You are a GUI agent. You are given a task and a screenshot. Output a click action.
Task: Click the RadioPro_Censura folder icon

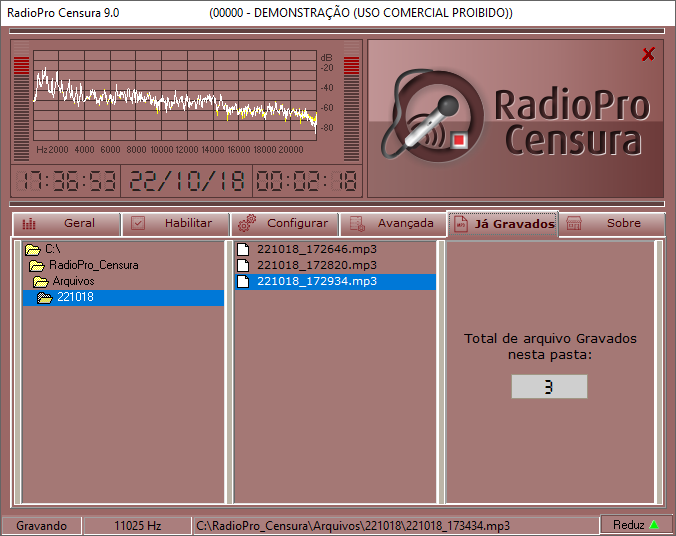tap(37, 265)
